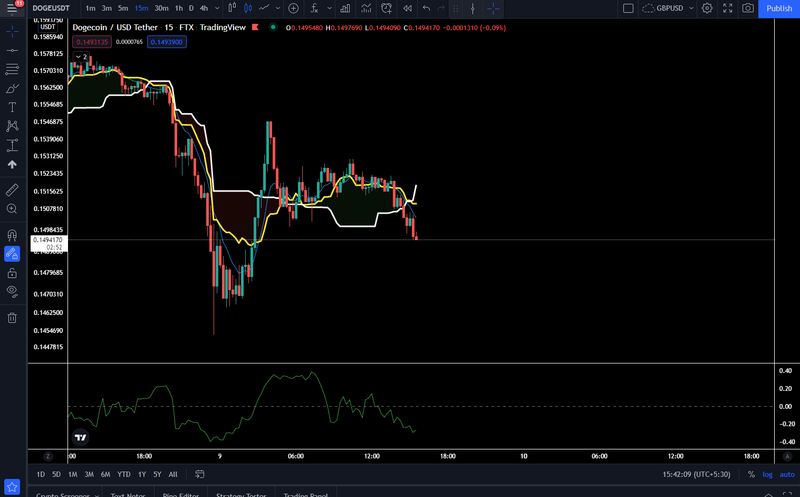
Task: Select the 15m timeframe
Action: (x=141, y=8)
